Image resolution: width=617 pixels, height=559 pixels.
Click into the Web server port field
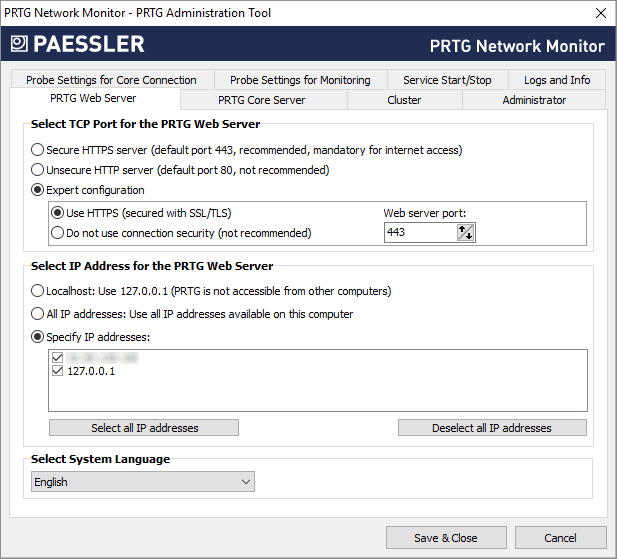click(x=420, y=232)
